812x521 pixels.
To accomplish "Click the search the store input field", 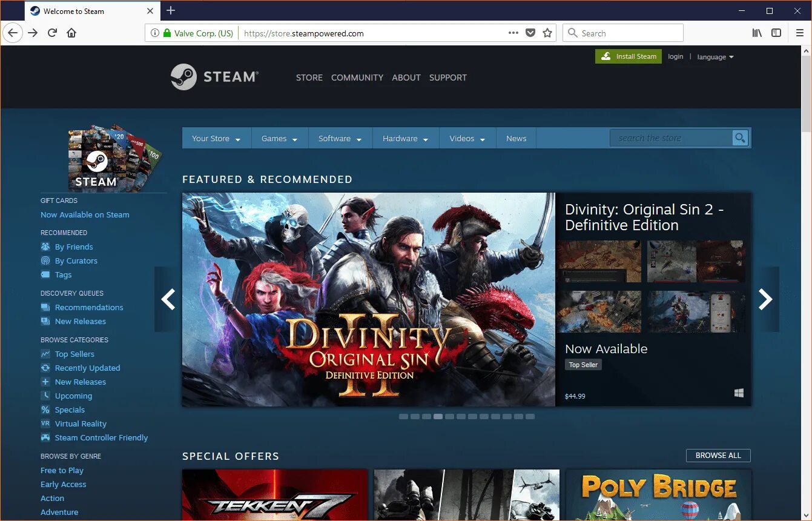I will [671, 138].
